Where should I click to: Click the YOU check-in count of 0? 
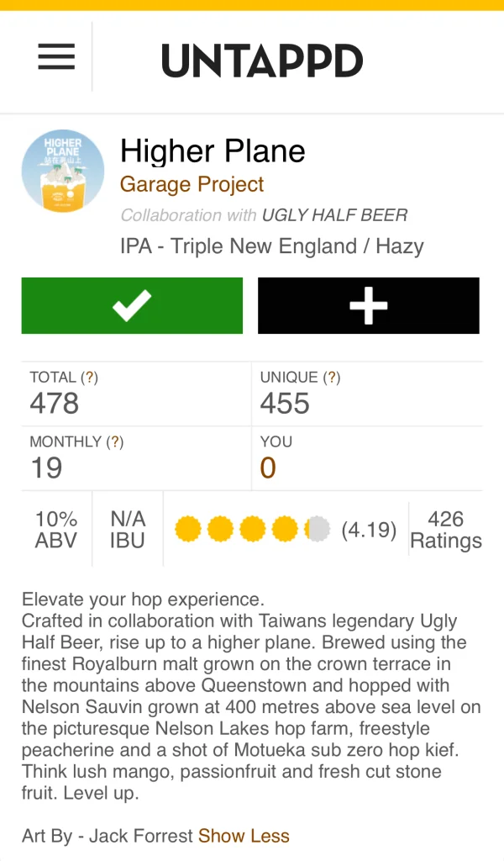[x=268, y=467]
